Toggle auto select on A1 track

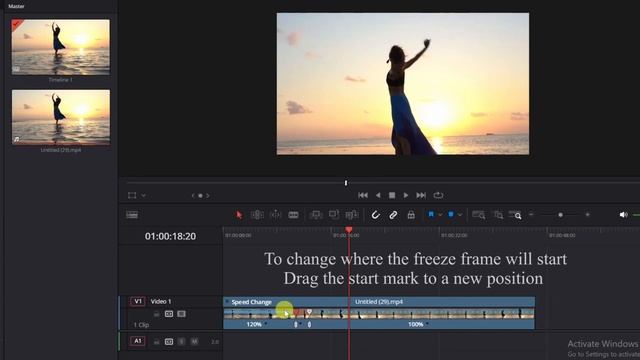[169, 341]
